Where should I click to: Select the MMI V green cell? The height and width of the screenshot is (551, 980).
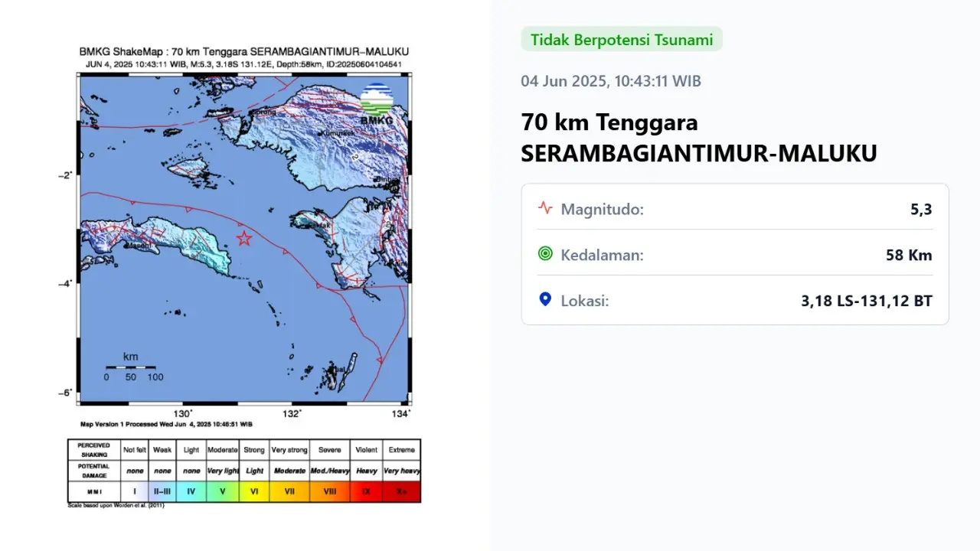pos(223,491)
